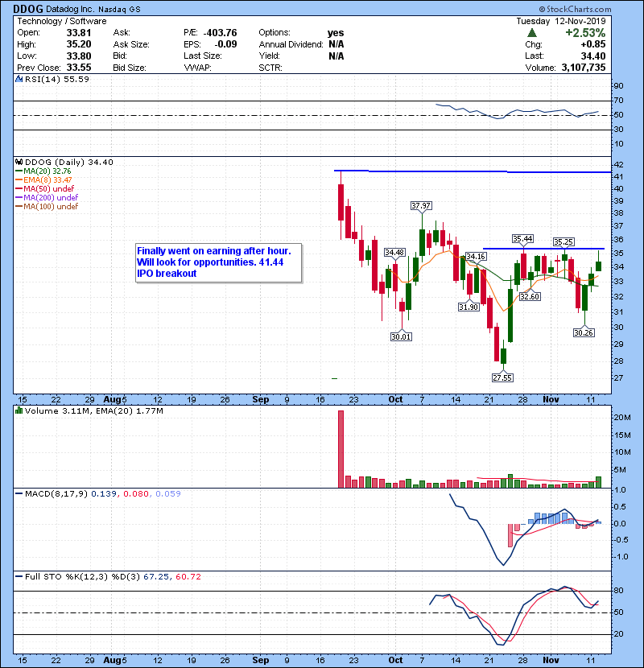Click the tall IPO-day volume bar

[x=341, y=449]
